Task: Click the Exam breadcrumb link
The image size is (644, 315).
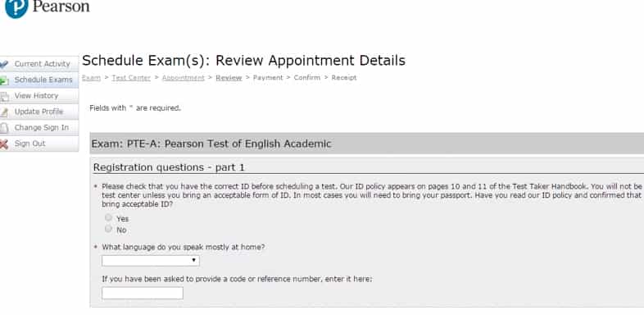Action: [x=91, y=78]
